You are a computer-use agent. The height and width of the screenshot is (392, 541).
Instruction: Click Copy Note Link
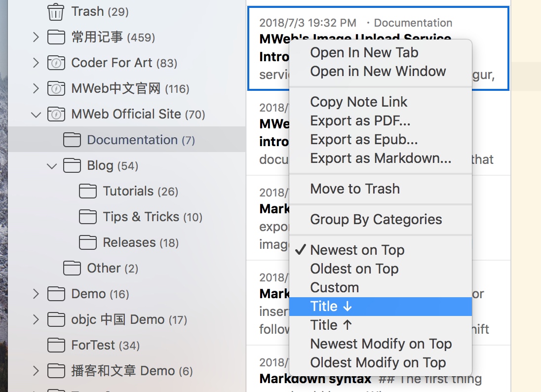(358, 102)
